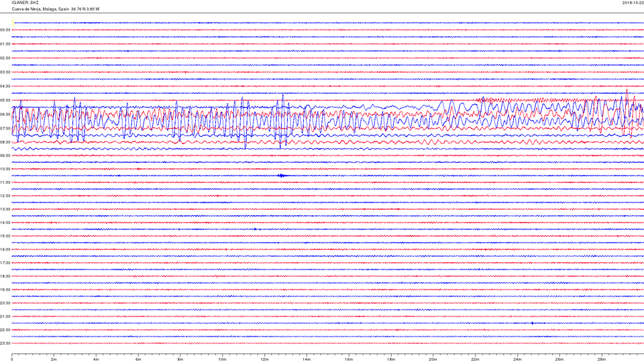Click the 10m tick on time axis
Viewport: 644px width, 362px height.
click(223, 359)
